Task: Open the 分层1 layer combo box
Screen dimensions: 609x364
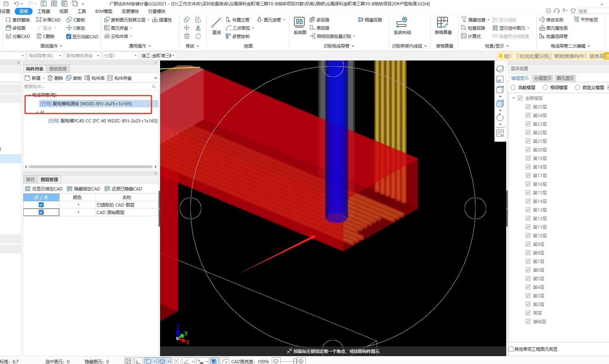Action: (120, 55)
